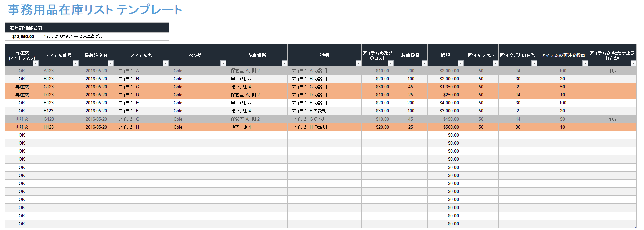The width and height of the screenshot is (644, 230).
Task: Select item number cell C123
Action: (x=49, y=87)
